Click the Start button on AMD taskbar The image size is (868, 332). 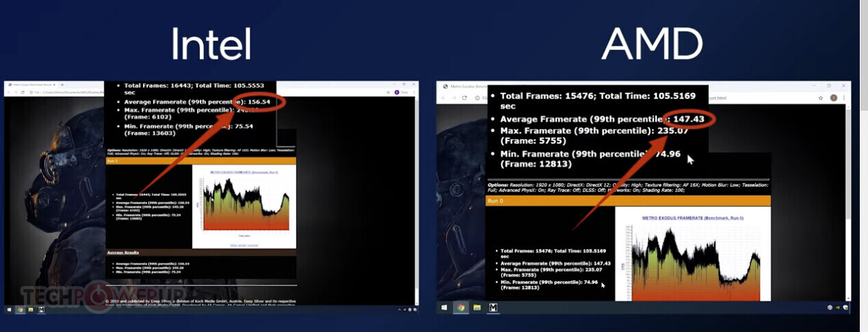[x=445, y=307]
